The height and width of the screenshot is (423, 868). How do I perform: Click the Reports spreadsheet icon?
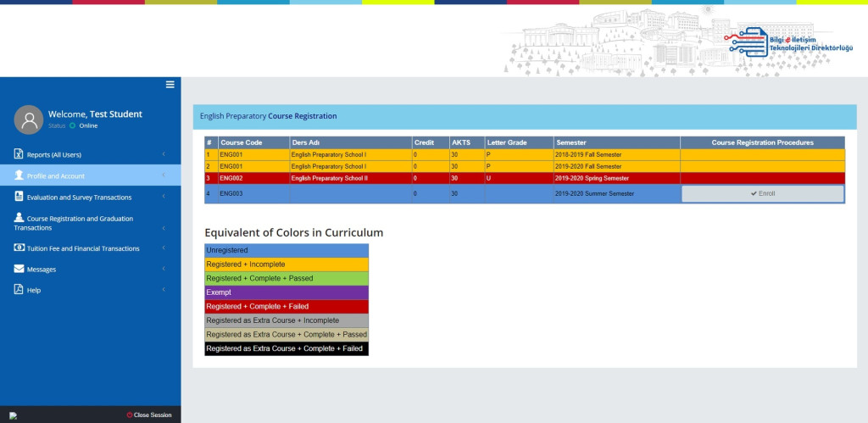tap(19, 154)
